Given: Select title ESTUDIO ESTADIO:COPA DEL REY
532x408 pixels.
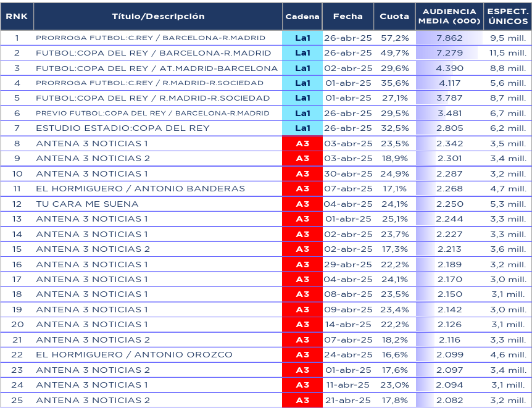Looking at the screenshot, I should [x=123, y=128].
